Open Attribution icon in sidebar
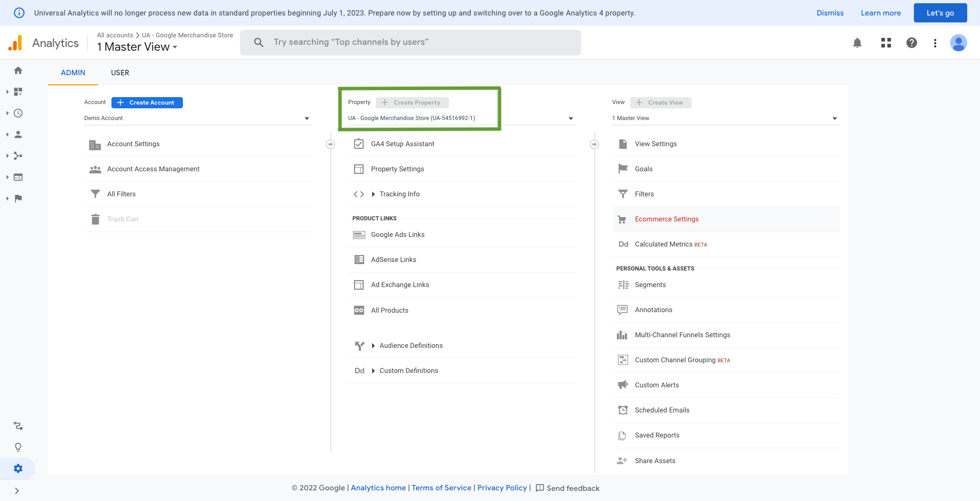Image resolution: width=980 pixels, height=501 pixels. click(x=18, y=426)
